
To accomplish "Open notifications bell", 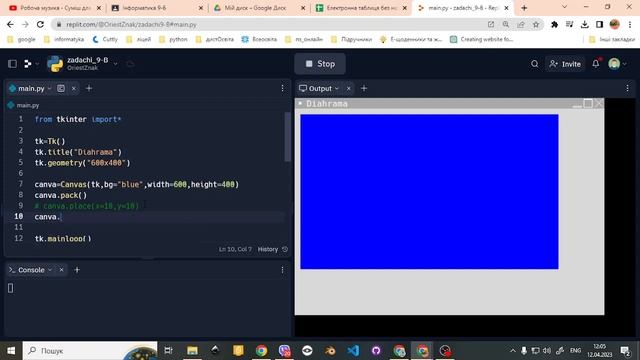I will [596, 64].
